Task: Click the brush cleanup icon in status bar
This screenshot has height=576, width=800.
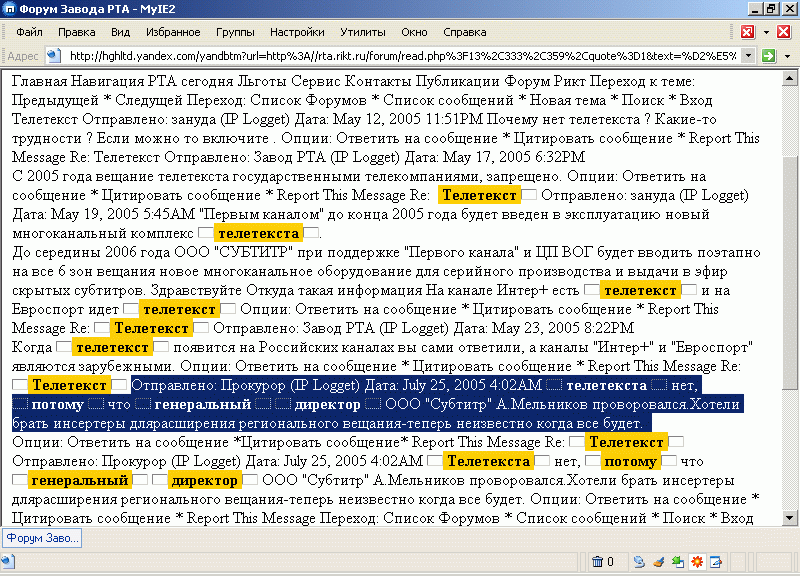Action: 659,562
